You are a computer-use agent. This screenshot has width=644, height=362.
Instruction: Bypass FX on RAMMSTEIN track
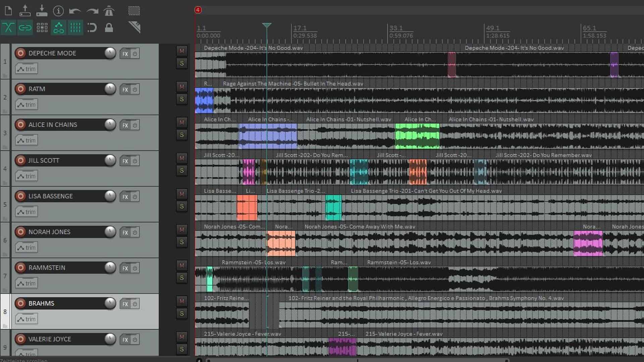pos(135,268)
